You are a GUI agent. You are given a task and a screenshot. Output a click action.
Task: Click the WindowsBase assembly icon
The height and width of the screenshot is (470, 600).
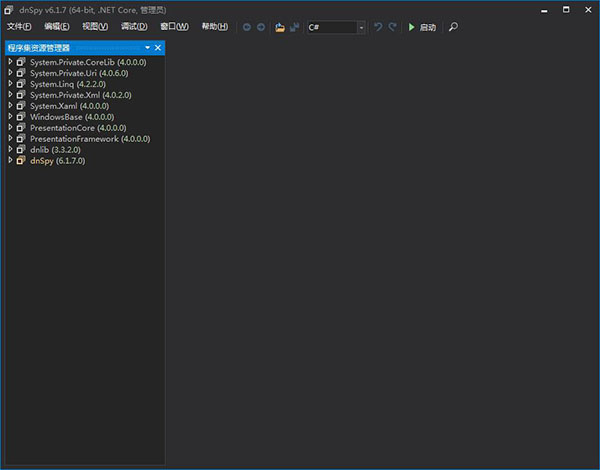click(21, 117)
